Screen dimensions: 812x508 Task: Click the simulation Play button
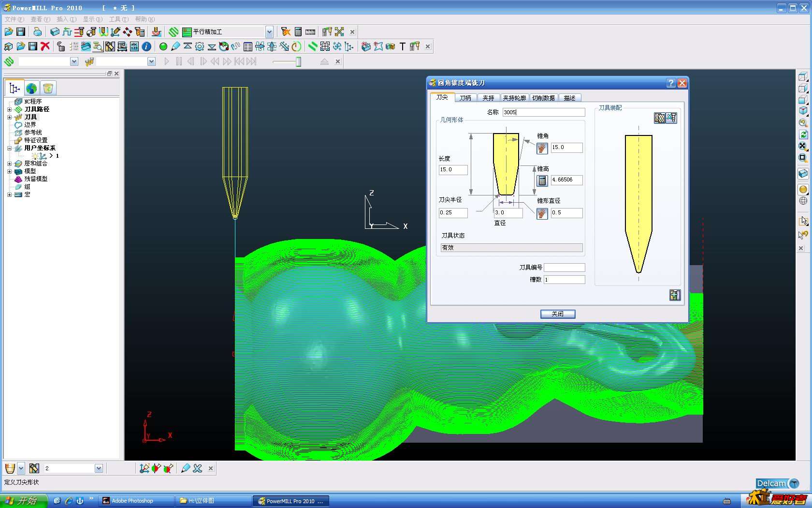point(167,61)
